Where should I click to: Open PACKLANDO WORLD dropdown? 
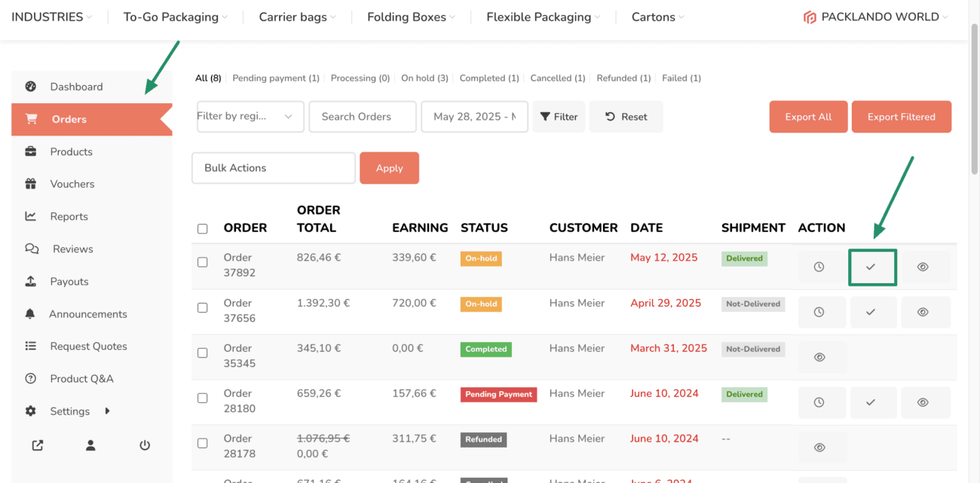click(x=876, y=17)
